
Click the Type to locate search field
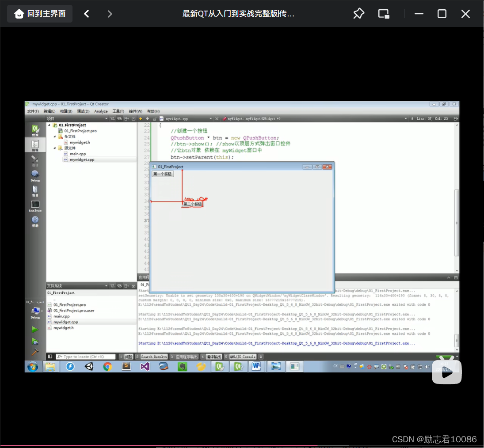point(86,356)
